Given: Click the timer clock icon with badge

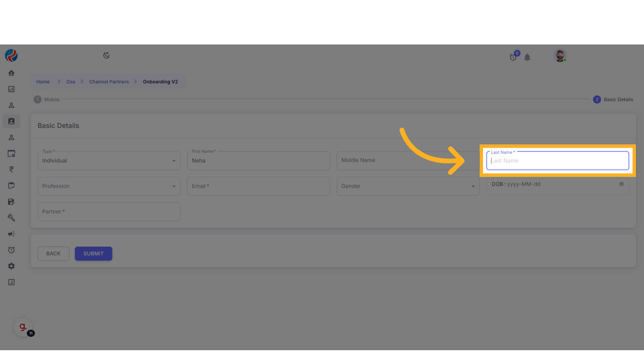Looking at the screenshot, I should (513, 57).
